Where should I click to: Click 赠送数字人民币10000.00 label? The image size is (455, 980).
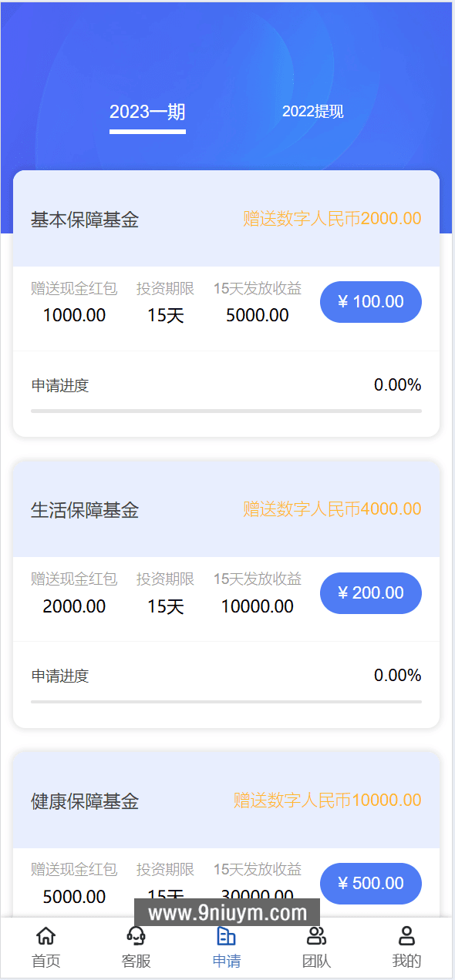pyautogui.click(x=325, y=800)
